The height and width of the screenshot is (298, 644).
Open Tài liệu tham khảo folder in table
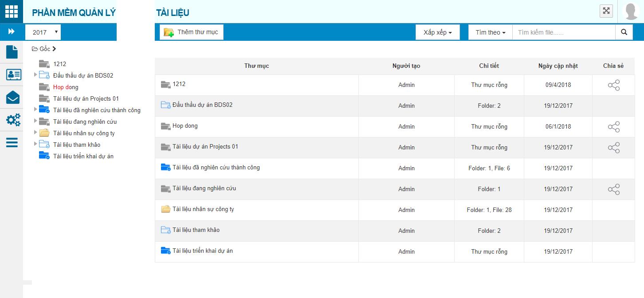tap(196, 230)
